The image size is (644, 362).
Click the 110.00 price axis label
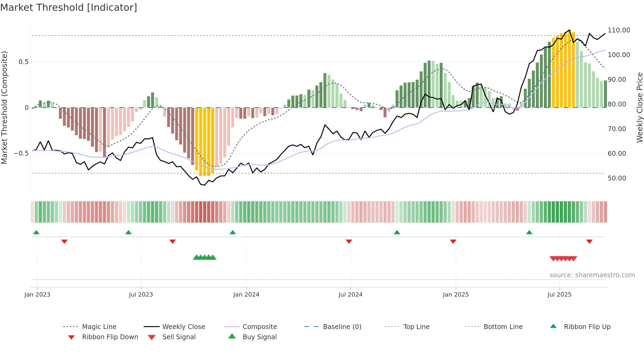(619, 30)
